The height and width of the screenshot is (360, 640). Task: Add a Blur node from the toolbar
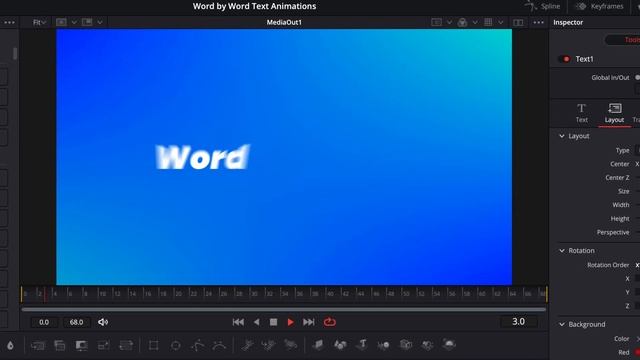[10, 345]
